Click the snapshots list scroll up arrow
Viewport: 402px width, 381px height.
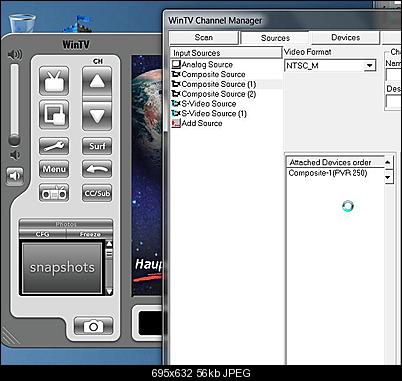(109, 244)
